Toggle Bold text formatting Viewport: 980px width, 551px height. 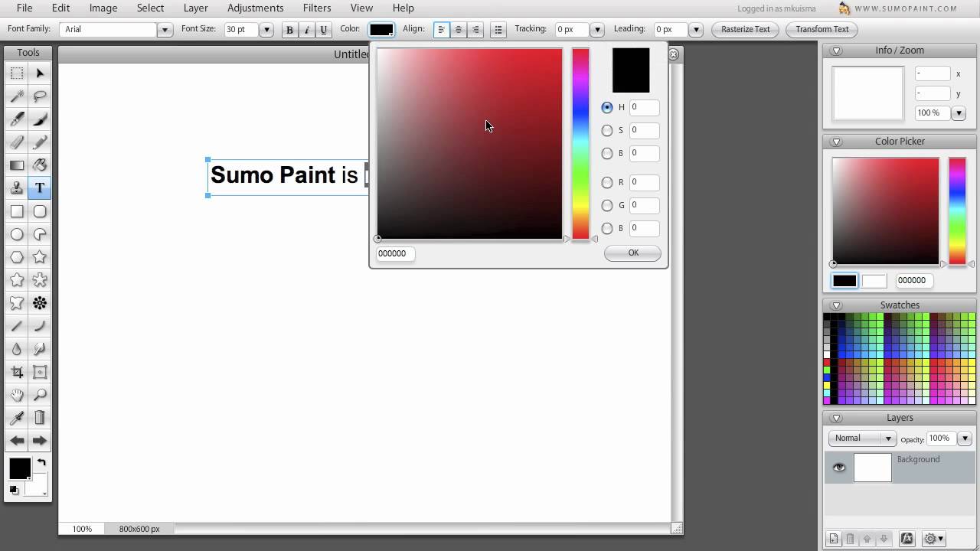(x=289, y=30)
